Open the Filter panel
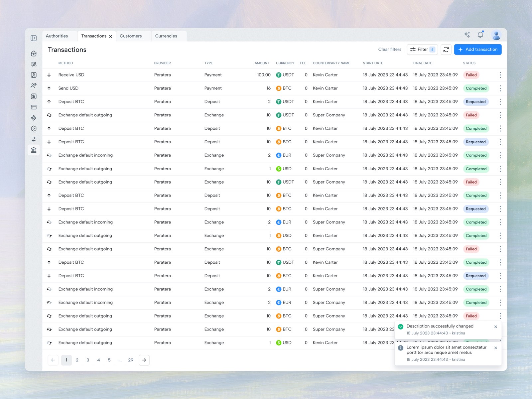This screenshot has height=399, width=532. coord(422,50)
